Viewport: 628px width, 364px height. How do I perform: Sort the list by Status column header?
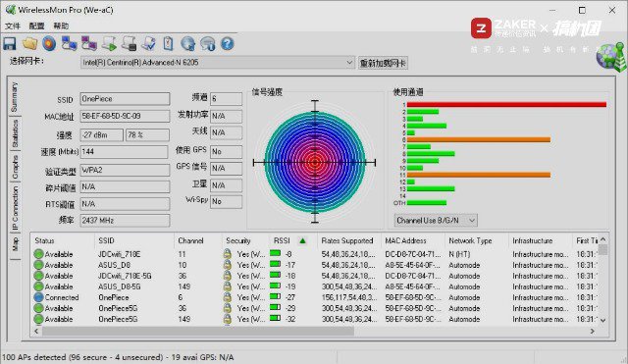click(x=62, y=240)
